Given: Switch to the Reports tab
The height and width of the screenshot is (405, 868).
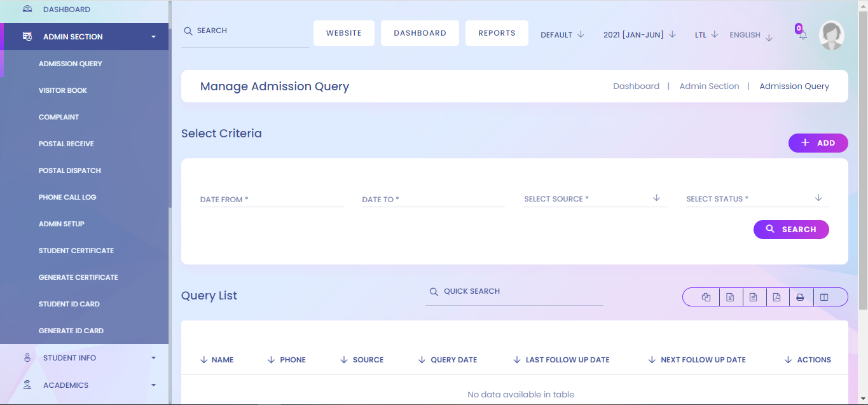Looking at the screenshot, I should pos(497,32).
